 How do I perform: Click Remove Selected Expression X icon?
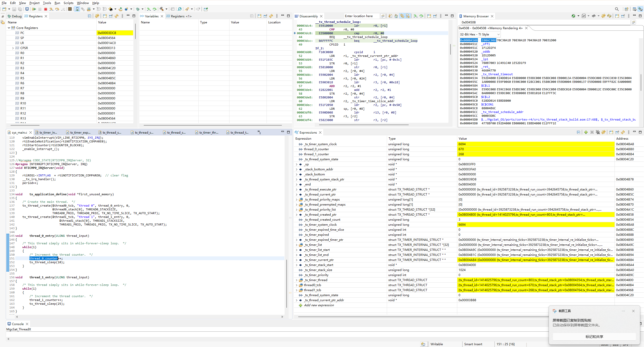pyautogui.click(x=592, y=132)
